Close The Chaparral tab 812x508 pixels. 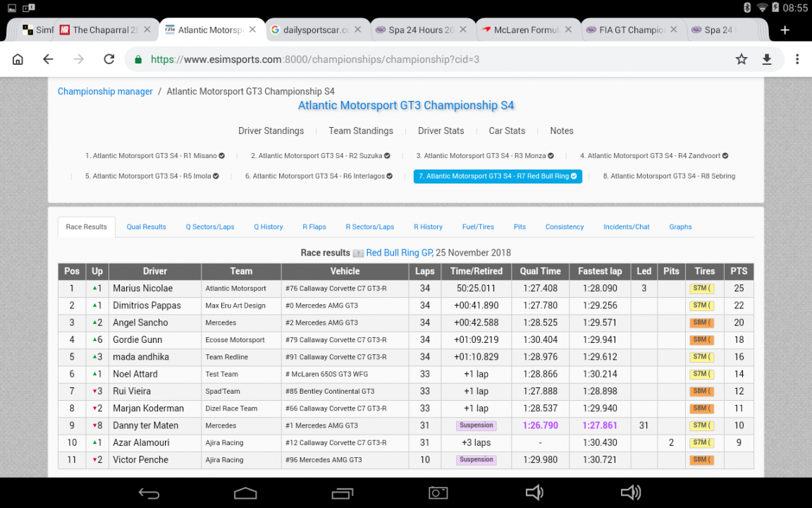click(x=147, y=30)
